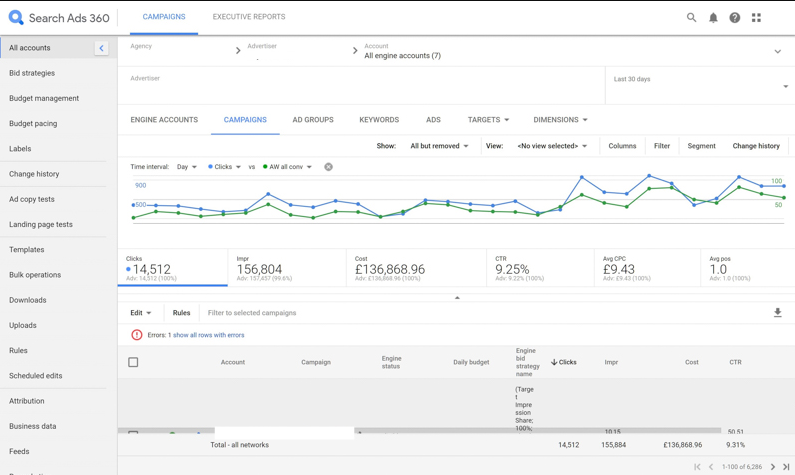
Task: Jump to the last results page
Action: (786, 467)
